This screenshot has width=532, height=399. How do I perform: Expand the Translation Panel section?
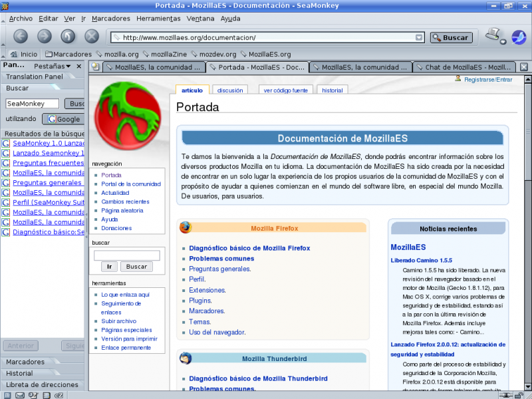click(x=35, y=76)
